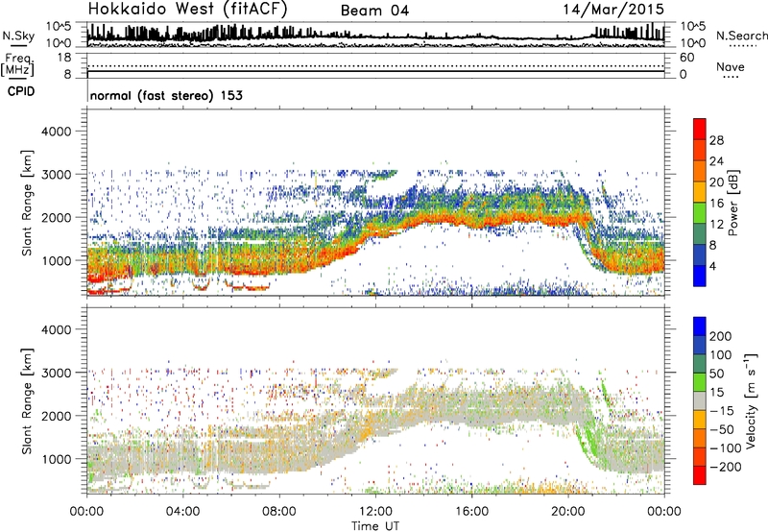Click 'Slant Range [km]' label of velocity panel
The height and width of the screenshot is (532, 768).
[x=27, y=401]
